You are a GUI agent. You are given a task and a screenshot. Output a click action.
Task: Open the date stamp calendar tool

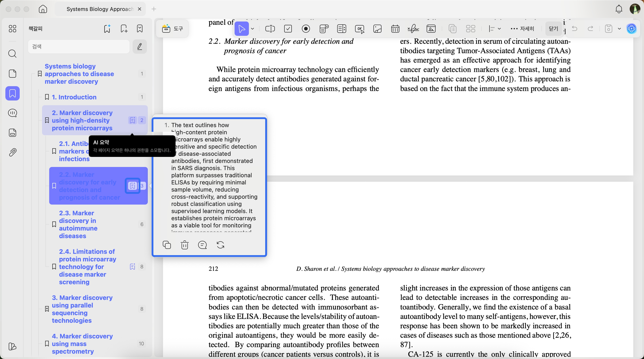click(395, 28)
